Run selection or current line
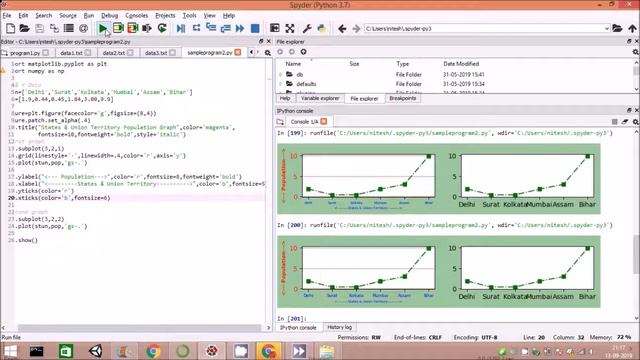The width and height of the screenshot is (640, 360). click(x=147, y=28)
